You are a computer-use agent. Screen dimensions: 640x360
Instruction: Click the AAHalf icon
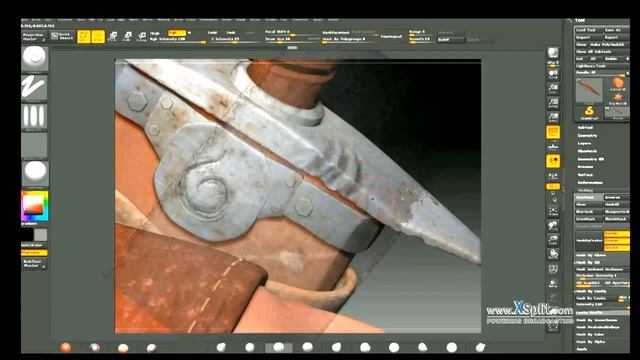[x=553, y=117]
